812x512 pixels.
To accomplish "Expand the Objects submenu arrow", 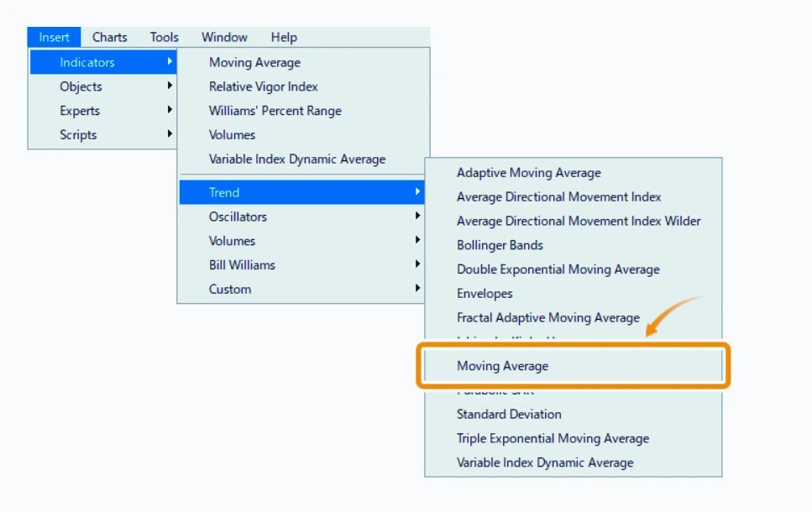I will coord(170,86).
